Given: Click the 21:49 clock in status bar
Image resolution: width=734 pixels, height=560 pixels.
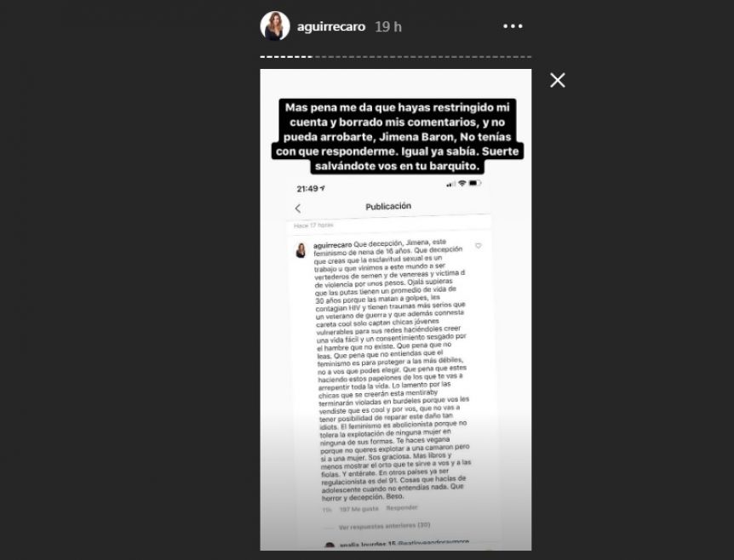Looking at the screenshot, I should [x=310, y=189].
